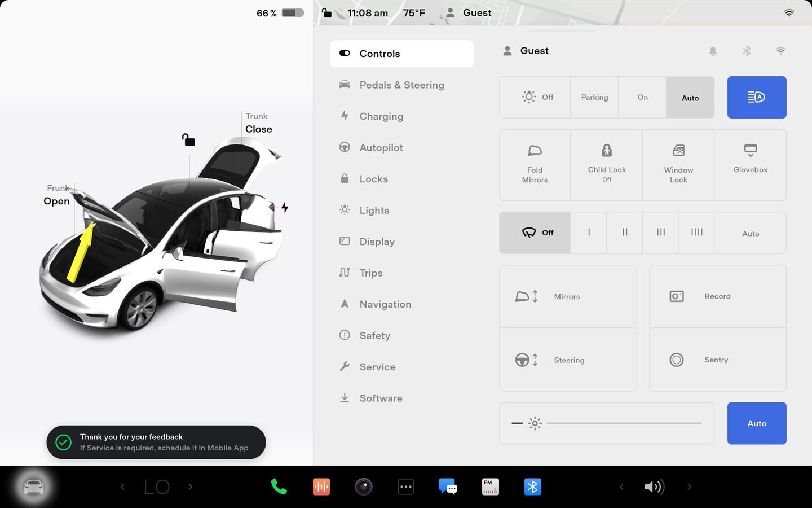This screenshot has height=508, width=812.
Task: Launch the dashcam camera app icon
Action: [x=364, y=487]
